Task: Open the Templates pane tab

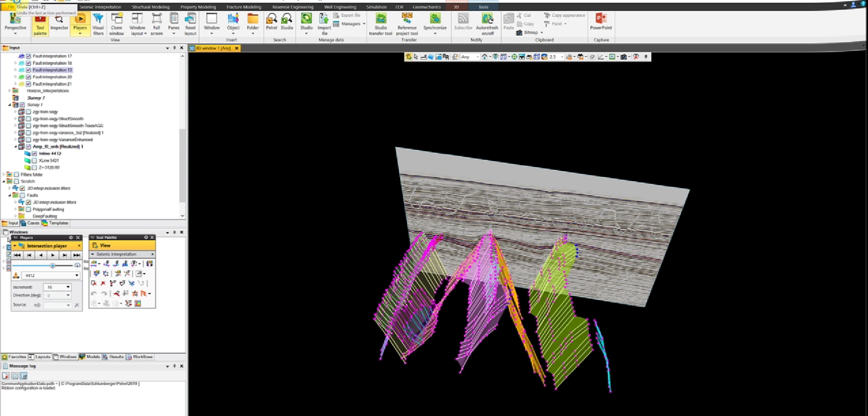Action: (x=55, y=223)
